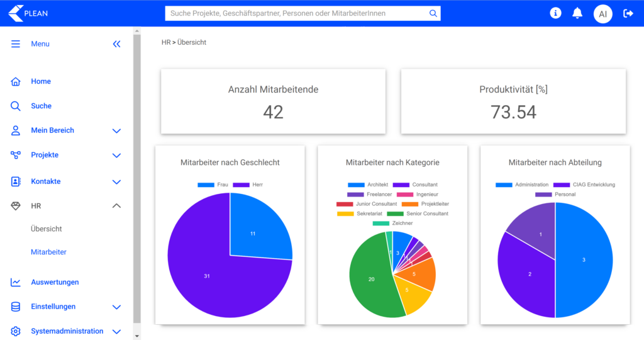This screenshot has width=644, height=340.
Task: Click the HR diamond icon
Action: click(x=16, y=206)
